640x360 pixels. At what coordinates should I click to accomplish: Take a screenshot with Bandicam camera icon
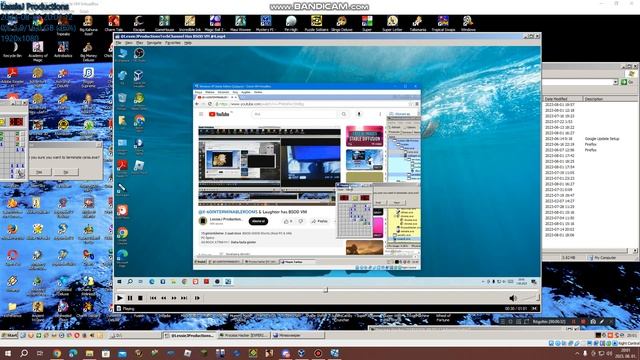593,322
